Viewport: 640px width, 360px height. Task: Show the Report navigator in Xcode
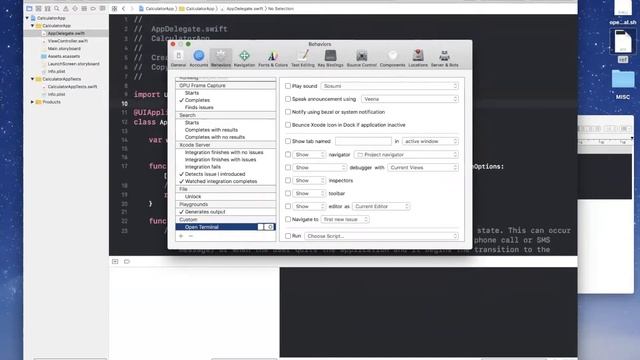click(102, 8)
